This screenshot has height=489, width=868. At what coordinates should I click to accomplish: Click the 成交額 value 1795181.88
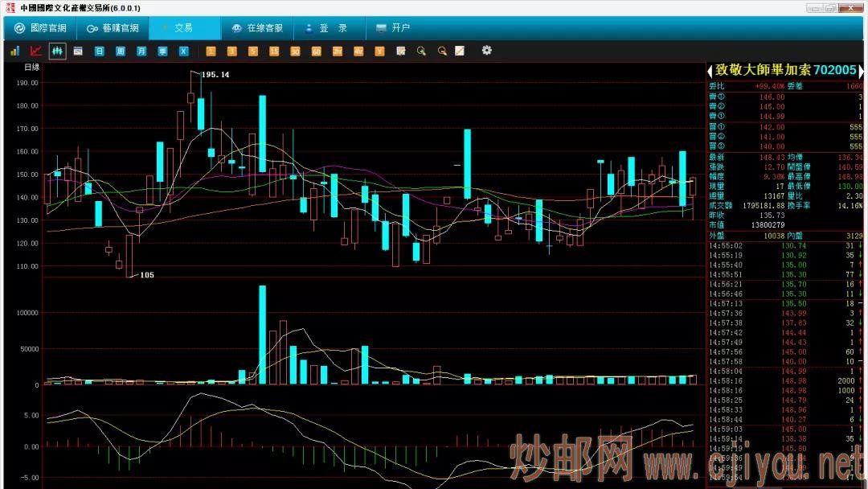tap(764, 205)
